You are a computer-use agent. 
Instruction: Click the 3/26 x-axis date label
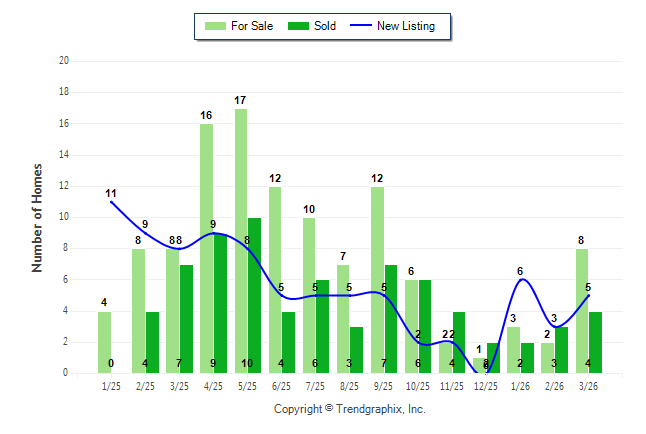click(x=588, y=385)
